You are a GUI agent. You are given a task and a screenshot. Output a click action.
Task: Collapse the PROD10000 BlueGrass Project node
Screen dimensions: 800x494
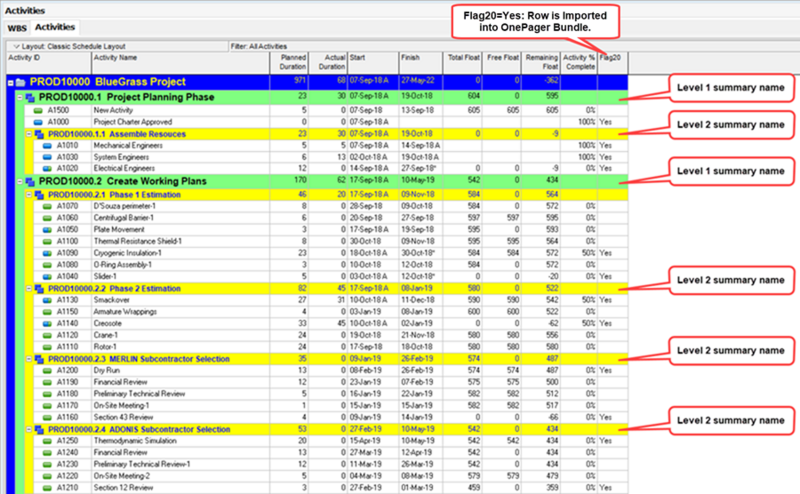10,82
